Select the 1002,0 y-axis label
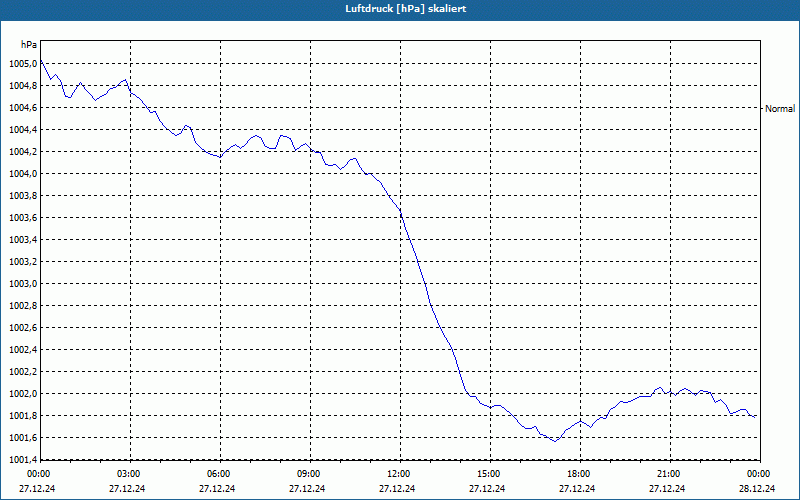 point(23,393)
